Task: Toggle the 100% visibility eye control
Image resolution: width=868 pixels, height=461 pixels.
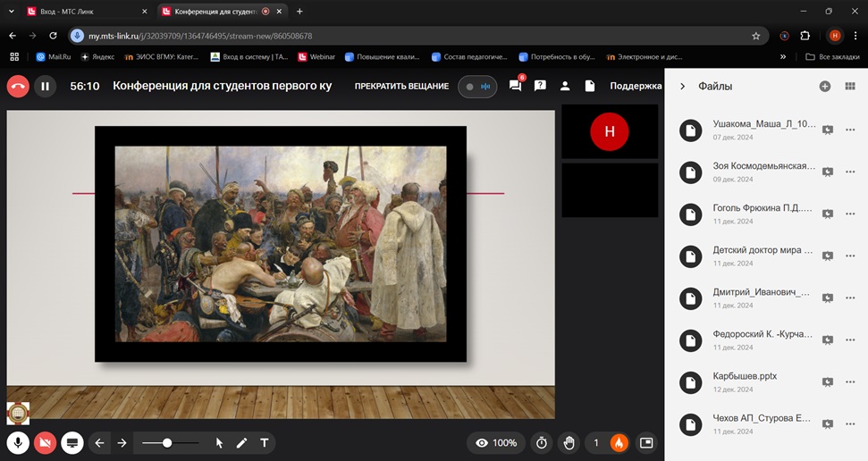Action: [x=496, y=443]
